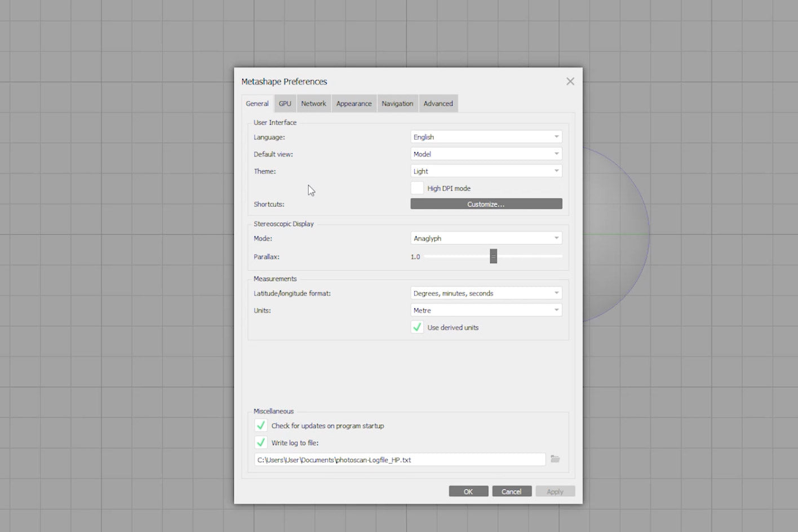Click the Parallax slider handle
Screen dimensions: 798x532
(494, 256)
